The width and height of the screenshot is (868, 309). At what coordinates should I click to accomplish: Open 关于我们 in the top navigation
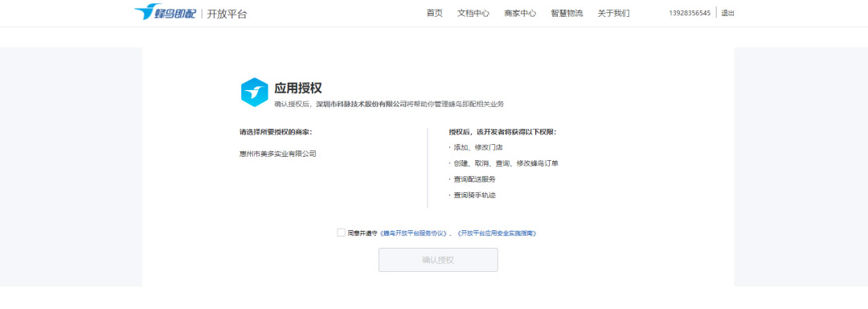[613, 14]
